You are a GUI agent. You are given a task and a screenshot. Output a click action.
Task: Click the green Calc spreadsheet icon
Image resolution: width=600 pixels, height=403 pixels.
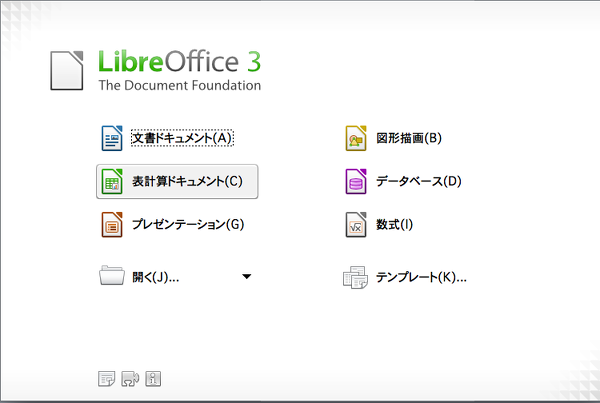tap(112, 182)
